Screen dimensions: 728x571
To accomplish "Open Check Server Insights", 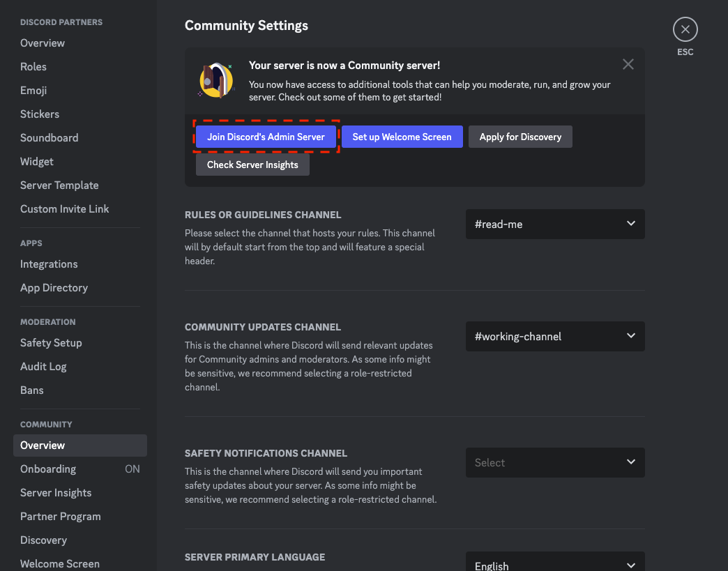I will (252, 165).
